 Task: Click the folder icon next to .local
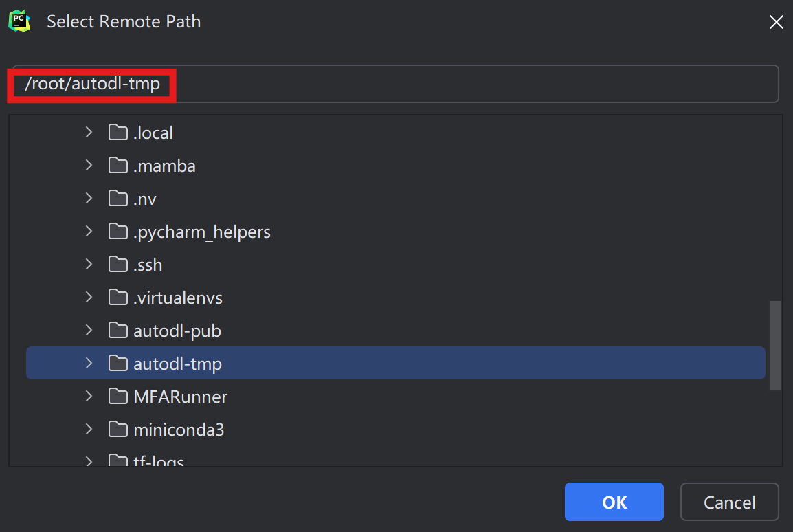119,133
